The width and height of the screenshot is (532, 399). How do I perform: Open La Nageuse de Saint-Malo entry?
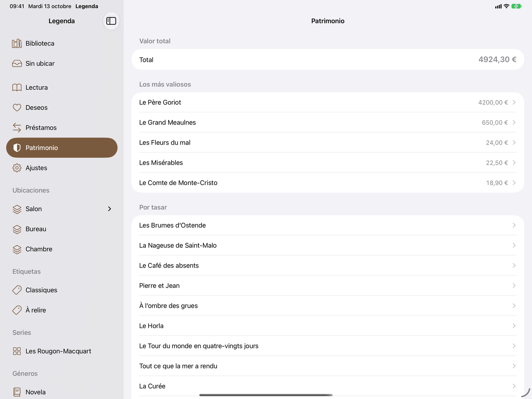328,246
